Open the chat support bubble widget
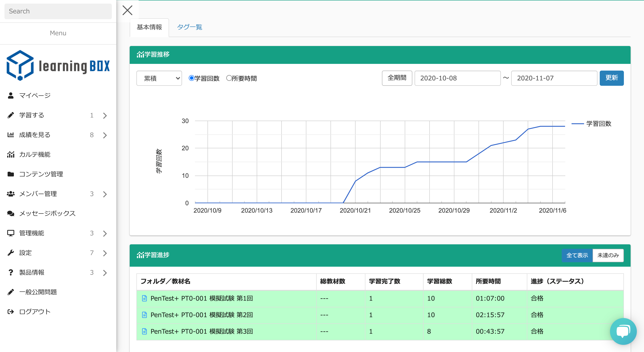 click(x=623, y=331)
